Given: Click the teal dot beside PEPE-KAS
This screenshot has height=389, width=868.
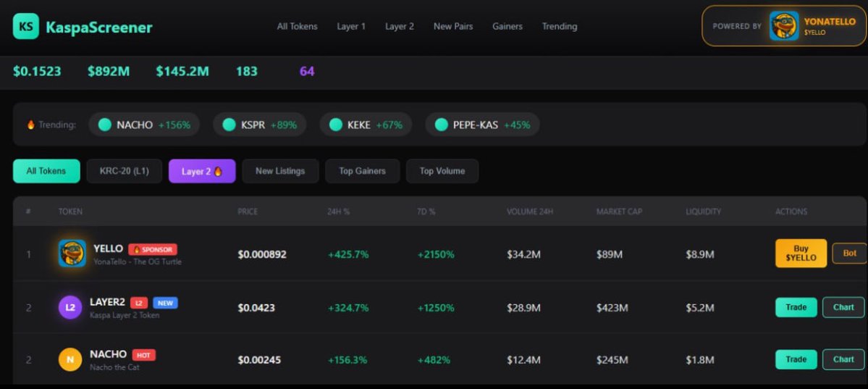Looking at the screenshot, I should [441, 125].
